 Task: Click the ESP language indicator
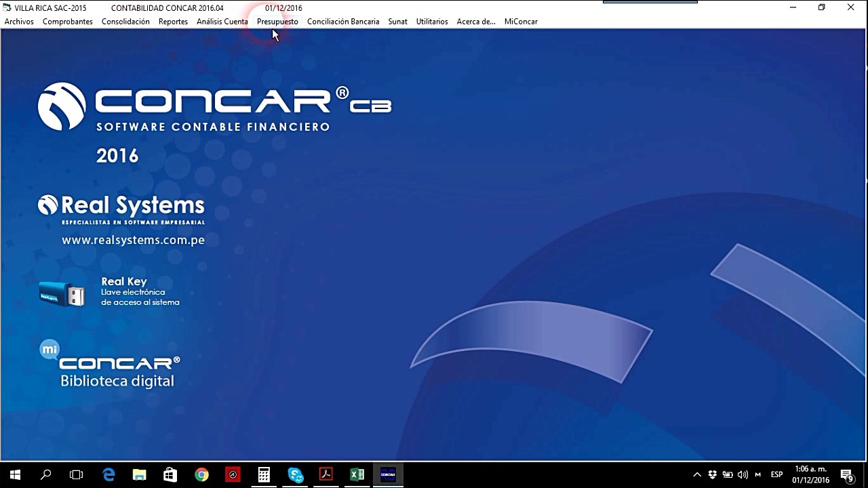pyautogui.click(x=776, y=474)
